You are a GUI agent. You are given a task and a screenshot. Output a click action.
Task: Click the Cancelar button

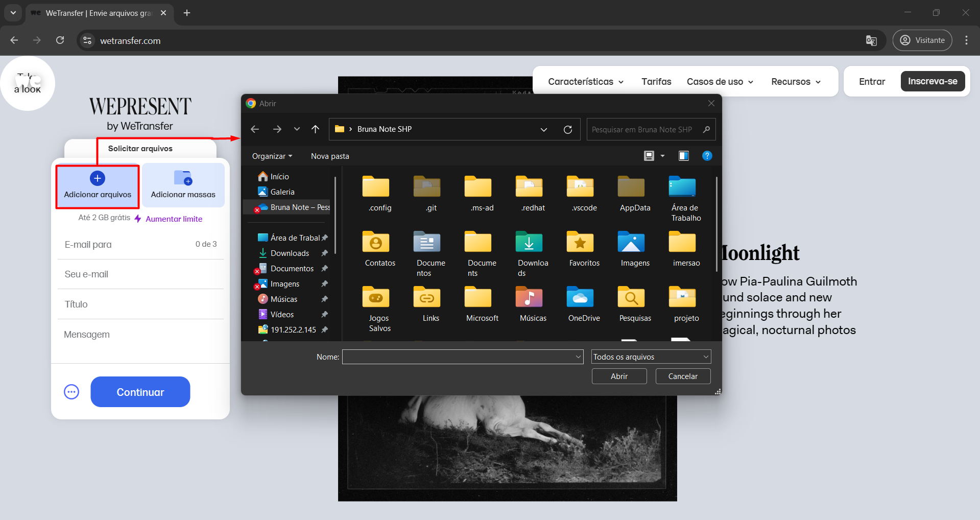(x=682, y=376)
